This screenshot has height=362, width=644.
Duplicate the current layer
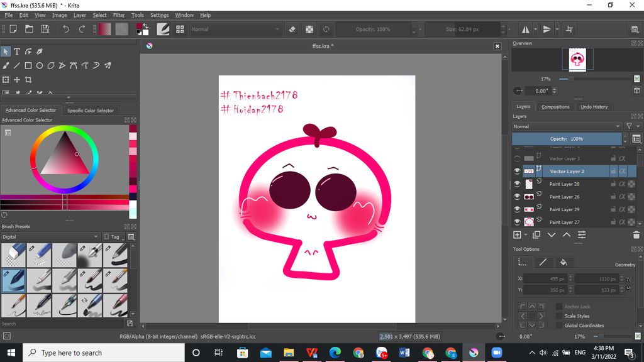point(536,235)
